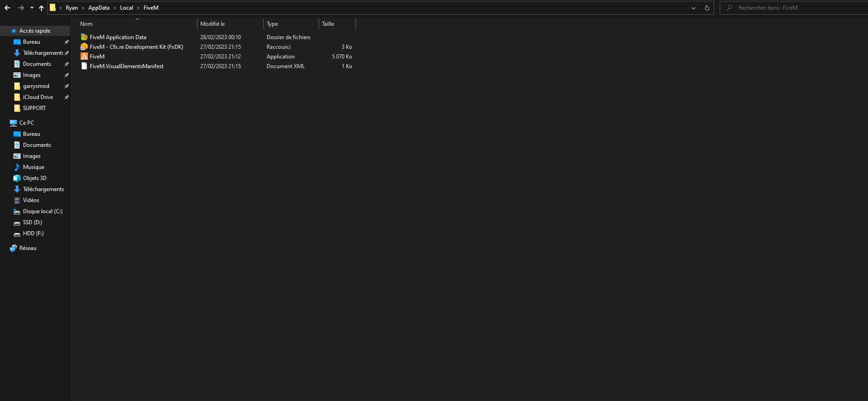Click the 5 070 Ko size cell
The height and width of the screenshot is (401, 868).
[x=342, y=57]
